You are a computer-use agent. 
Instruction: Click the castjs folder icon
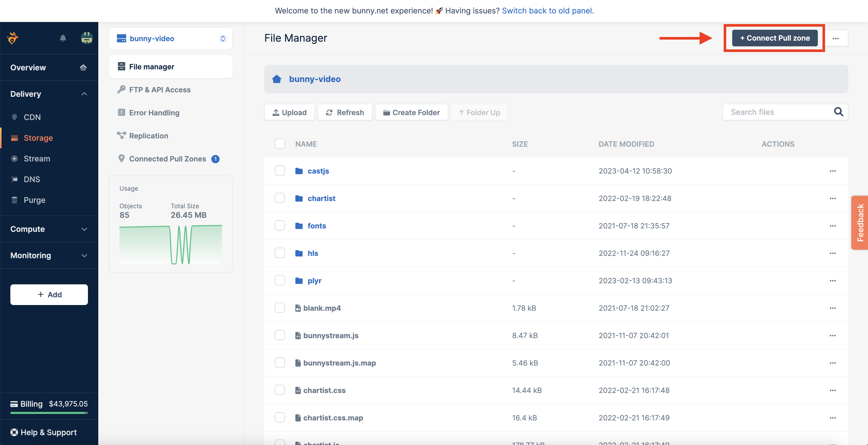(x=299, y=171)
